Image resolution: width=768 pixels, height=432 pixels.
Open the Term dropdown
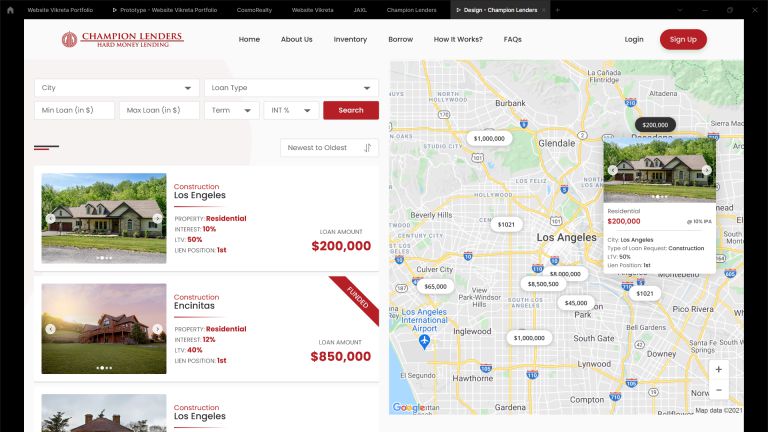coord(231,110)
